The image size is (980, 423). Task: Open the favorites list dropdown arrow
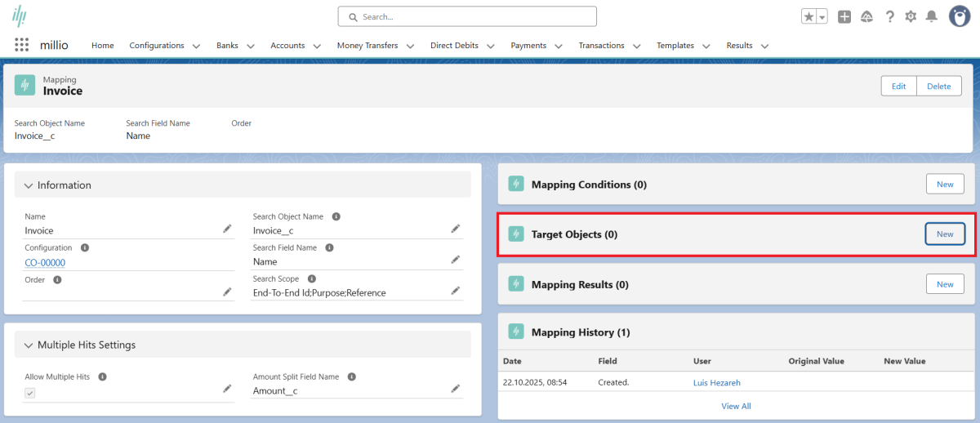tap(822, 17)
